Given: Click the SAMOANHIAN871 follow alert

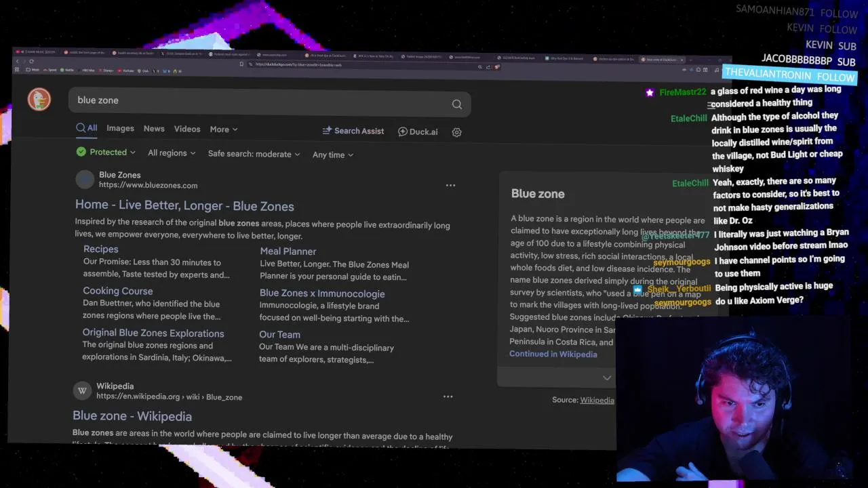Looking at the screenshot, I should (797, 12).
